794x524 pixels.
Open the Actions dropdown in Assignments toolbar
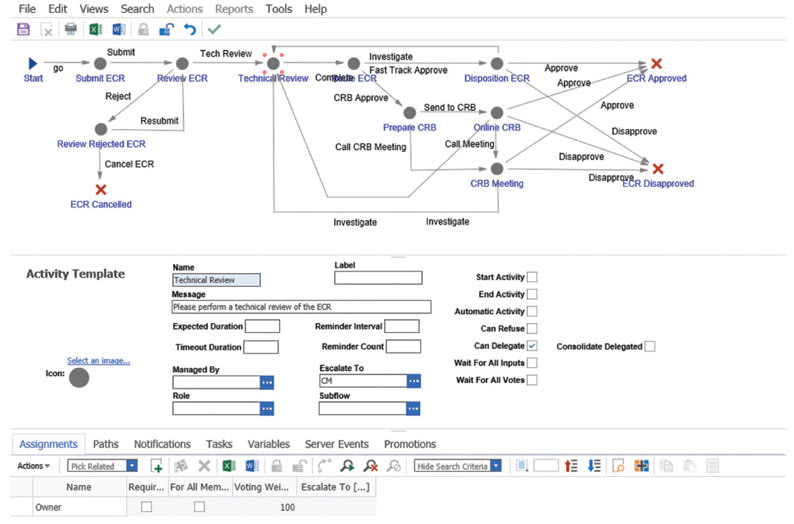(33, 466)
